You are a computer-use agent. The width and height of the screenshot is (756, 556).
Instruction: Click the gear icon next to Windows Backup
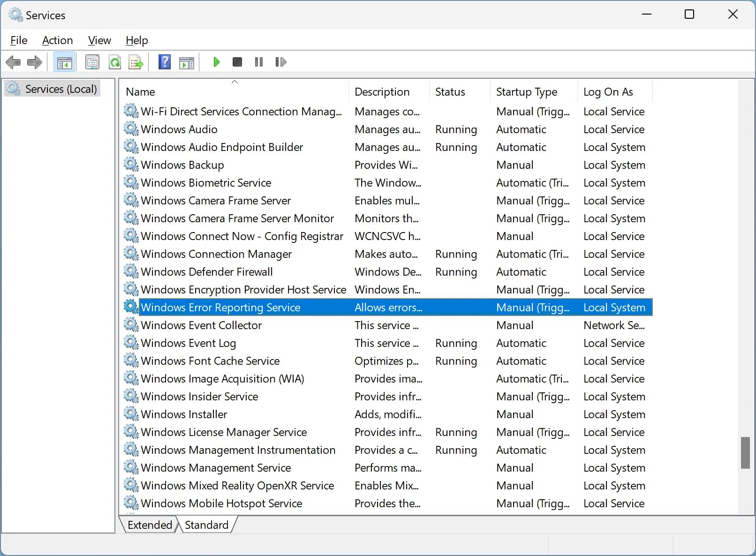131,165
